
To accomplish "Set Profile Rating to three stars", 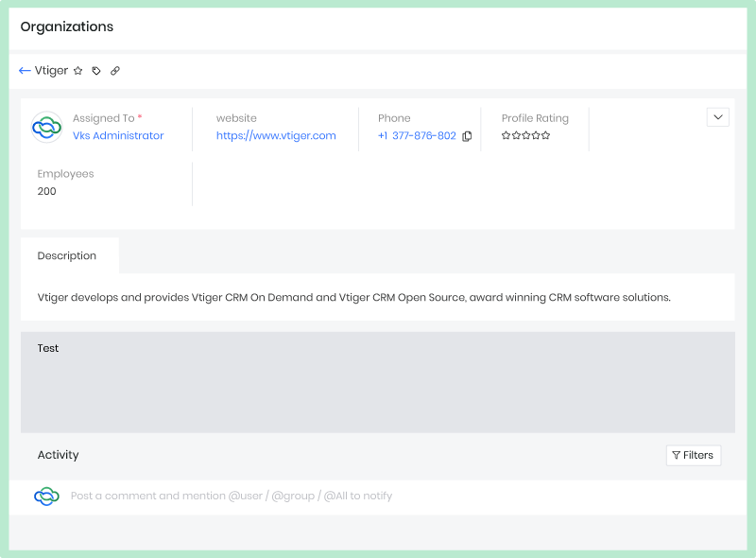I will (x=525, y=136).
